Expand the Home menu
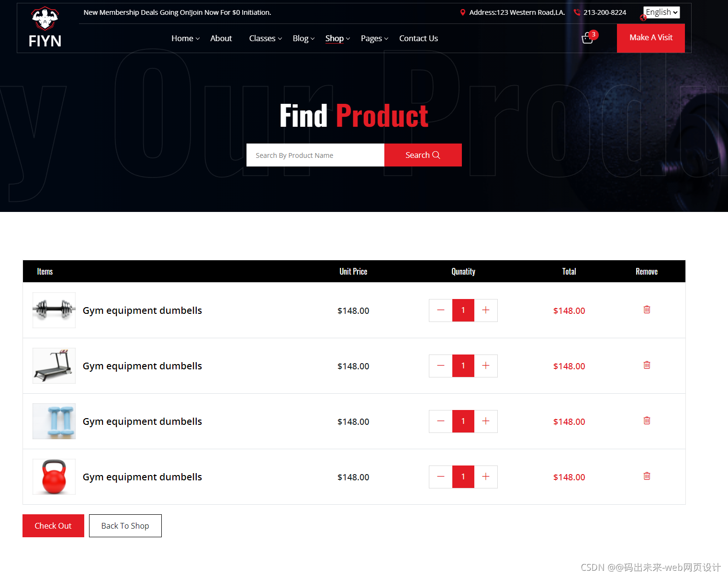The width and height of the screenshot is (728, 576). pos(185,38)
